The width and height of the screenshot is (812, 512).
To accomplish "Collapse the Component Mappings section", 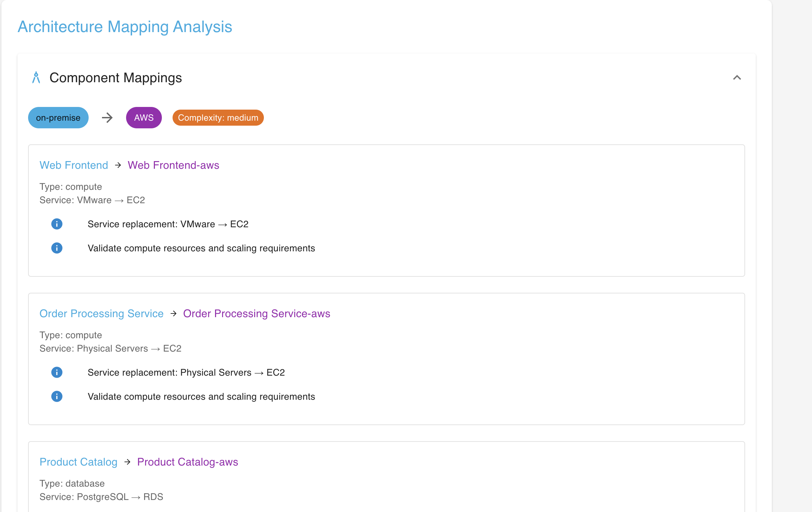I will 737,78.
